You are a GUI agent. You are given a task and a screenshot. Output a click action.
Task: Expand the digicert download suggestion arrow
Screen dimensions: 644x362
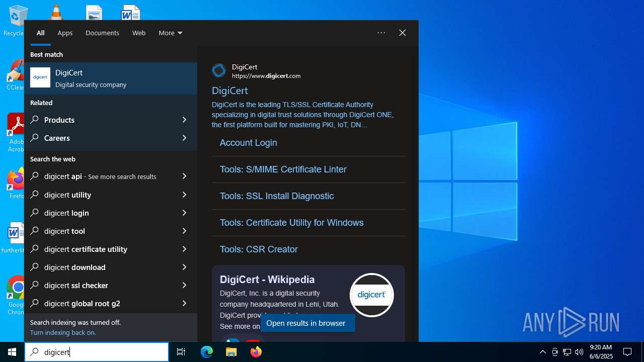(x=184, y=267)
